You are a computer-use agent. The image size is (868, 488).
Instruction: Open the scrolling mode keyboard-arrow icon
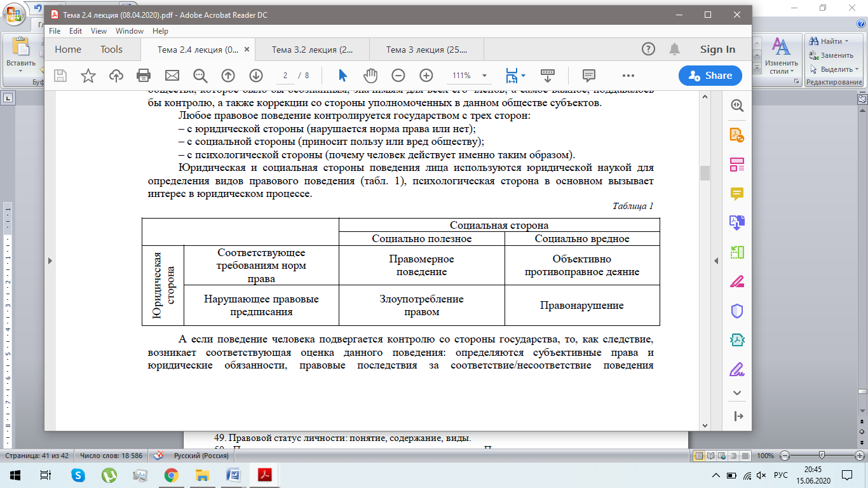pos(548,76)
